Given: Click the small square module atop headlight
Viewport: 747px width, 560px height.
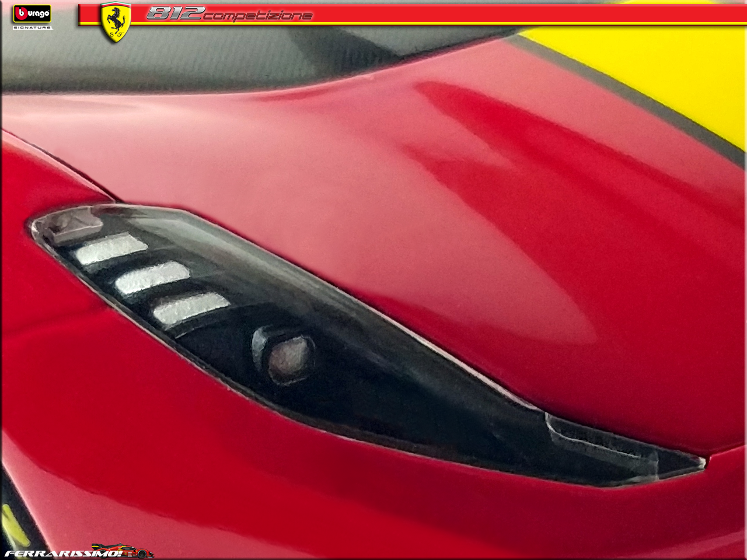Looking at the screenshot, I should [69, 225].
